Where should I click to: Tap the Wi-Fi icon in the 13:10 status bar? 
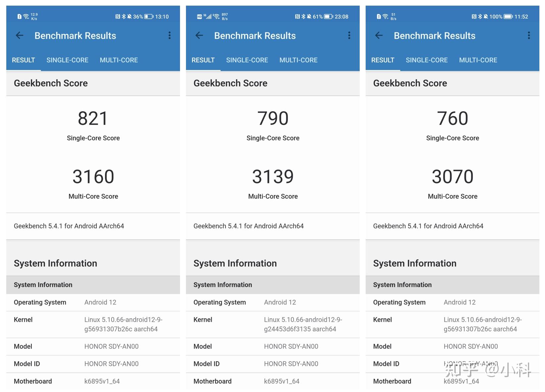click(x=26, y=17)
